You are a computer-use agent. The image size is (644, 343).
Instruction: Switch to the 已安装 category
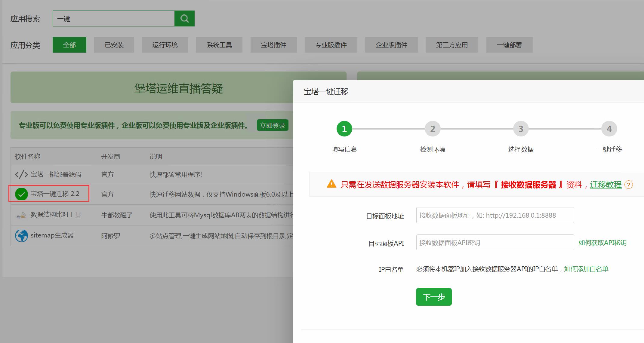point(114,45)
